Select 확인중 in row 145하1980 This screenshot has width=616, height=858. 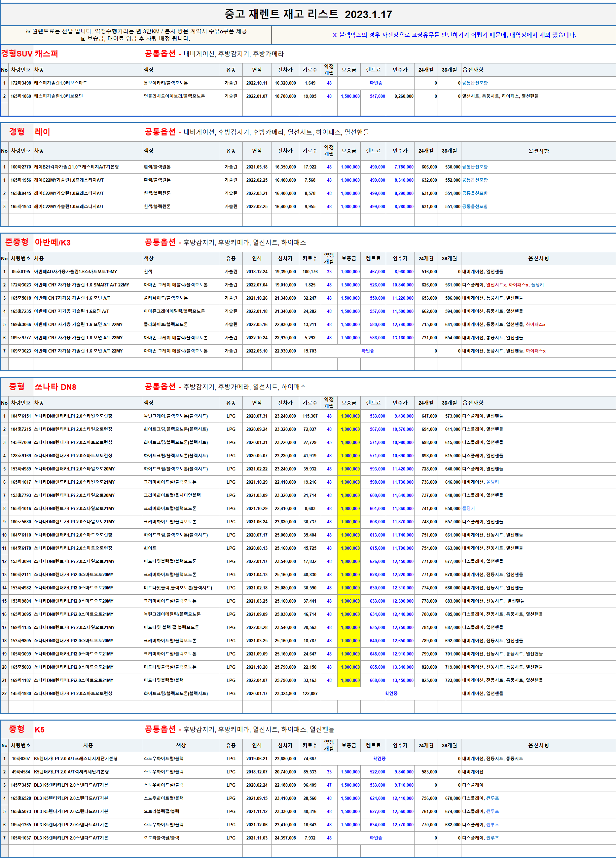pyautogui.click(x=391, y=693)
